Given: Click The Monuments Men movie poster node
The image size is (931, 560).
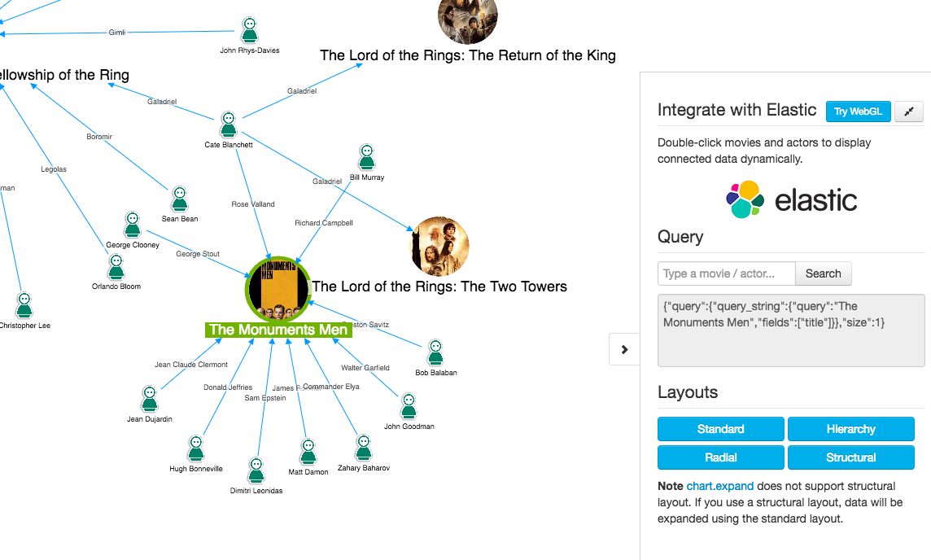Looking at the screenshot, I should point(278,288).
